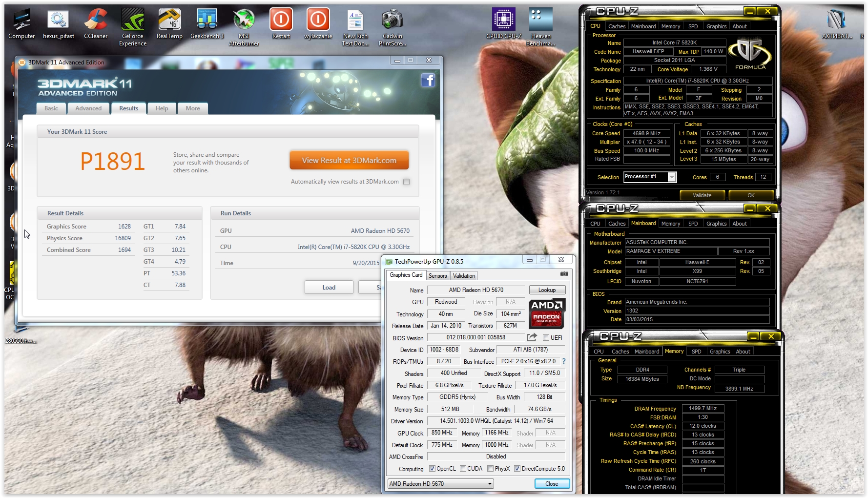
Task: Click the P1891 score text
Action: point(113,162)
